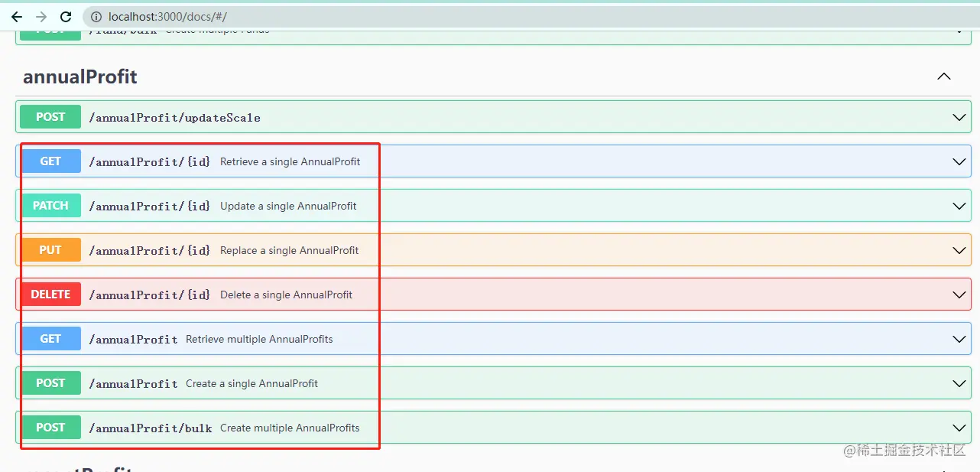Click the GET badge for /annualProfit/{id}
The width and height of the screenshot is (980, 472).
50,161
